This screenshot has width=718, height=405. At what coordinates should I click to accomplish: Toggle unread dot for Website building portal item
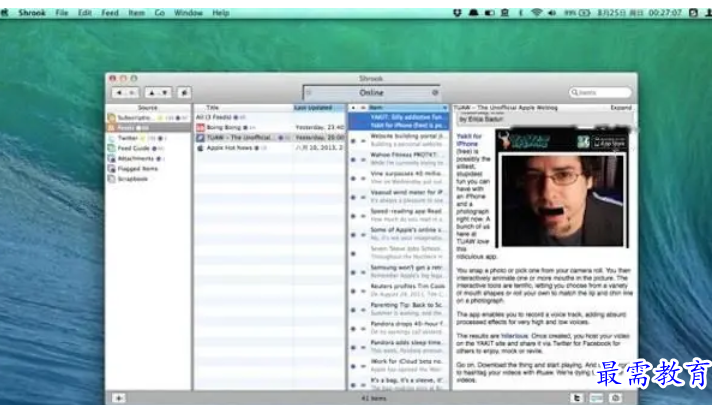pyautogui.click(x=353, y=141)
